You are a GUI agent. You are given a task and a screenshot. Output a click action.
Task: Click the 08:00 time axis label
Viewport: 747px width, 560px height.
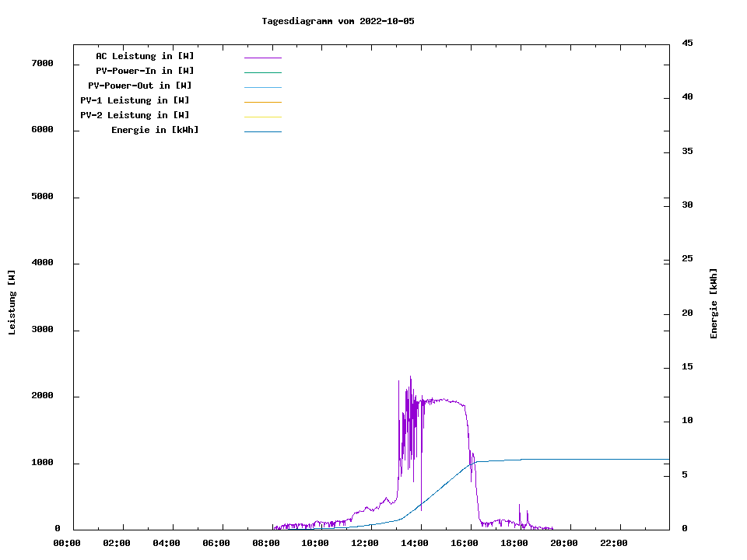click(265, 543)
